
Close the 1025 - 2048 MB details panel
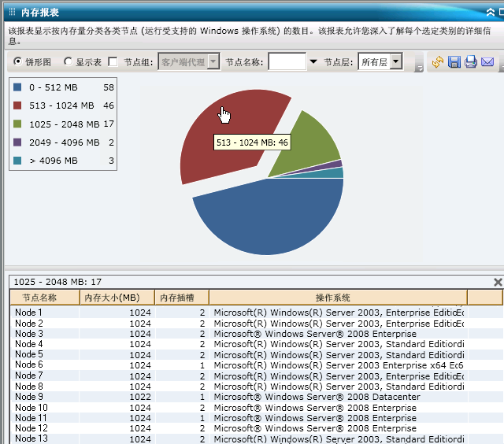click(498, 282)
